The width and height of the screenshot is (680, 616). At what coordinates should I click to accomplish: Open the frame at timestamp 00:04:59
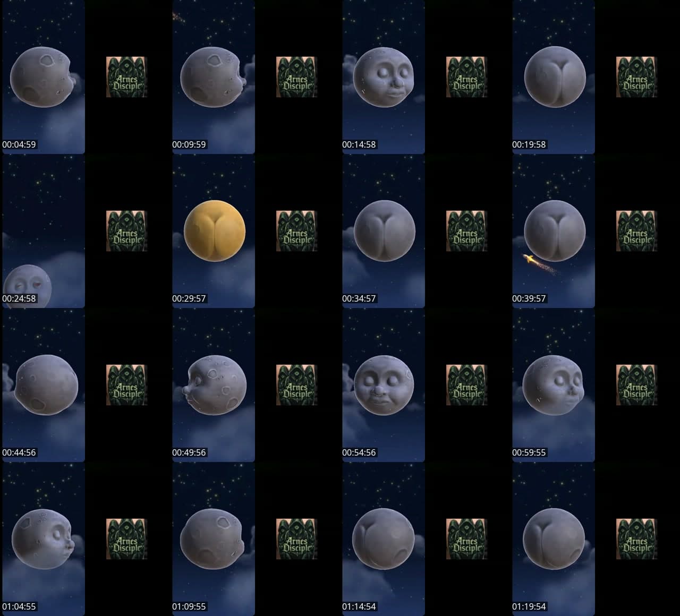[x=44, y=77]
